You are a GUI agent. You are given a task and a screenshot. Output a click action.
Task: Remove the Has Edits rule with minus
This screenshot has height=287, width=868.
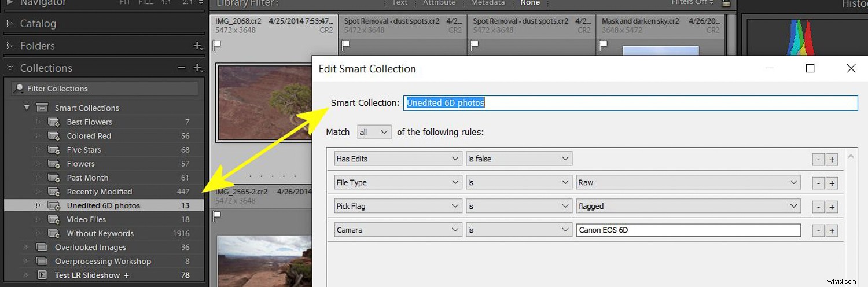pos(818,160)
